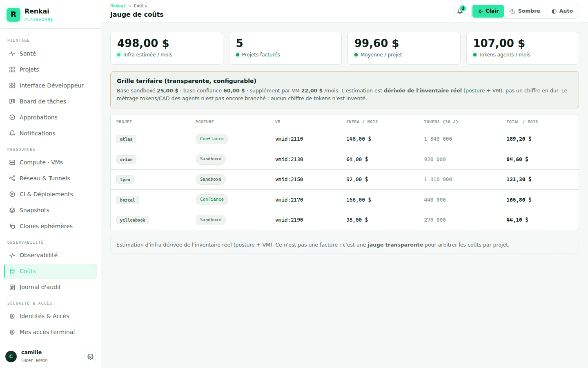Click the Journal d'audit document icon
Viewport: 588px width, 368px height.
coord(12,287)
